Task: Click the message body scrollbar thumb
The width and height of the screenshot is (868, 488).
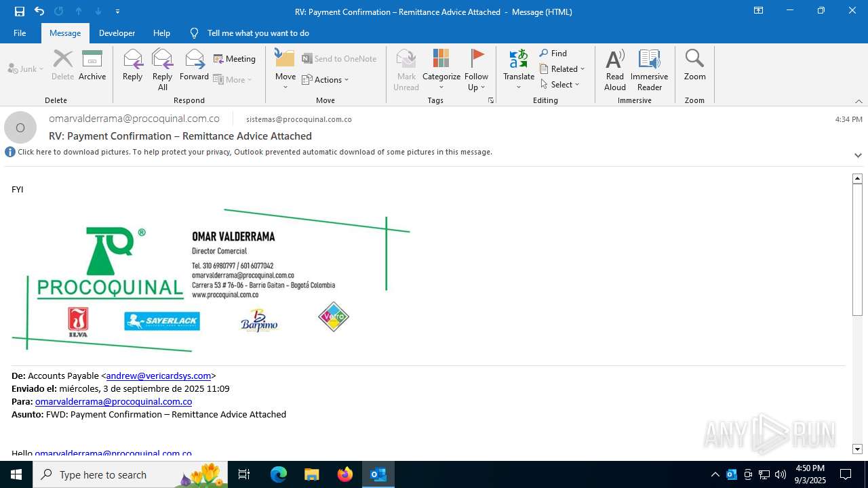Action: (x=857, y=249)
